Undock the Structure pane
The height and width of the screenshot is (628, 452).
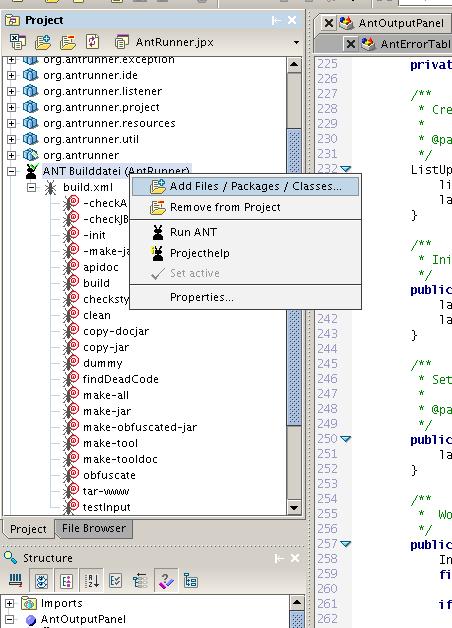[279, 558]
